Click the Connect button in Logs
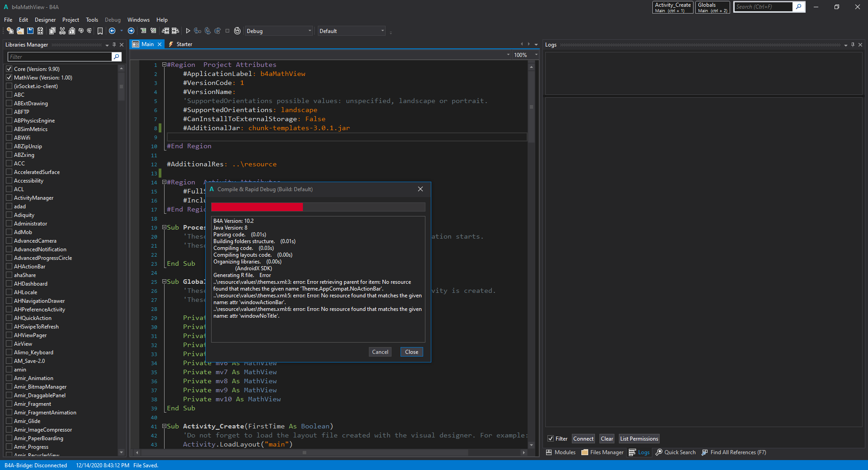 [x=583, y=439]
